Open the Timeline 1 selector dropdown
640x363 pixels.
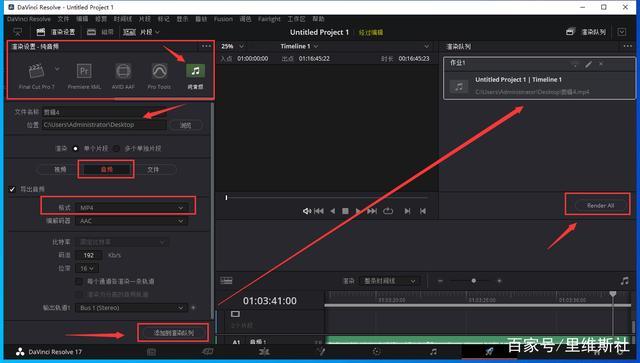click(x=299, y=46)
